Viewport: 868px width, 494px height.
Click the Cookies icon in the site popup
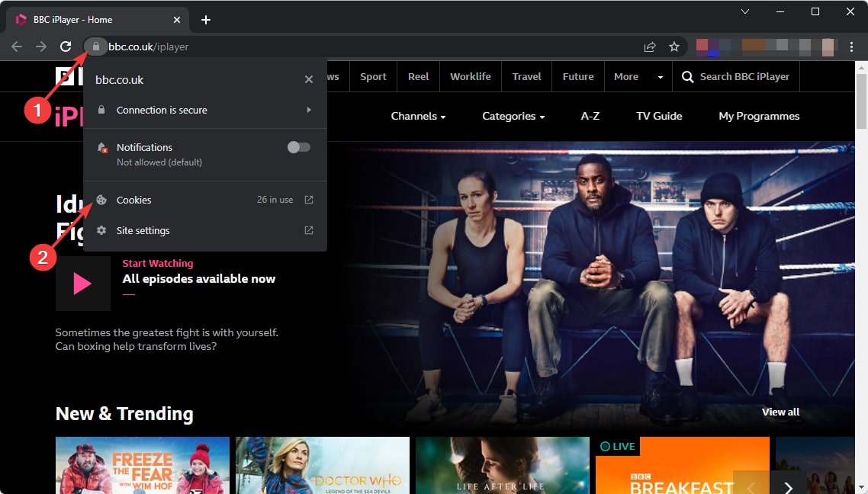pos(100,200)
